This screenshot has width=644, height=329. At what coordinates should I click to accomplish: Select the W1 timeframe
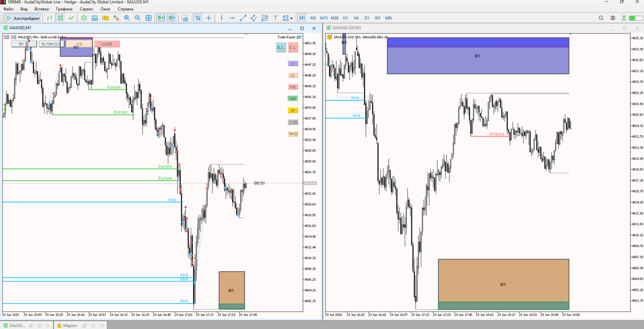click(x=377, y=18)
